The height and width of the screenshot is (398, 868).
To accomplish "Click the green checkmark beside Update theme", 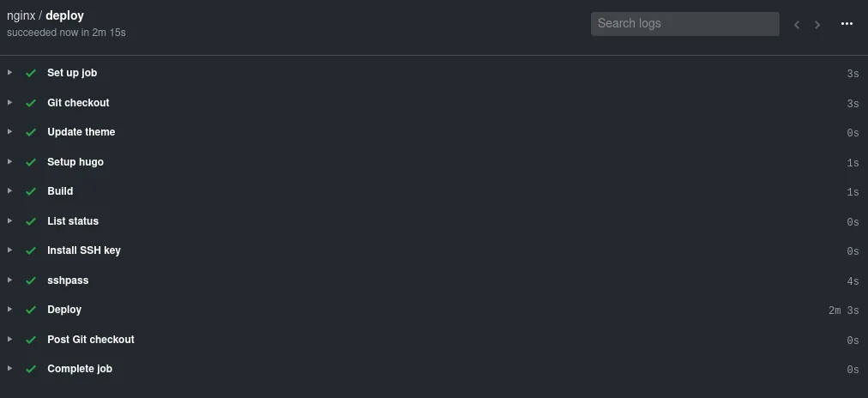I will [31, 132].
